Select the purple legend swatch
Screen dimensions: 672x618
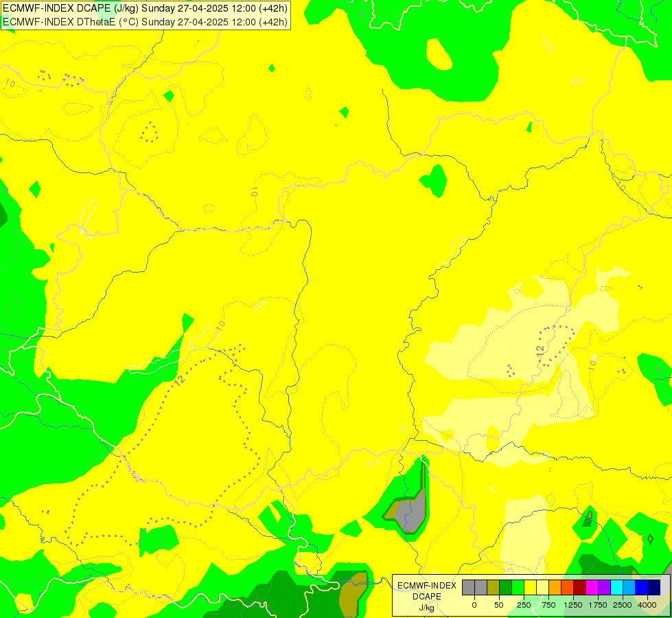click(605, 588)
